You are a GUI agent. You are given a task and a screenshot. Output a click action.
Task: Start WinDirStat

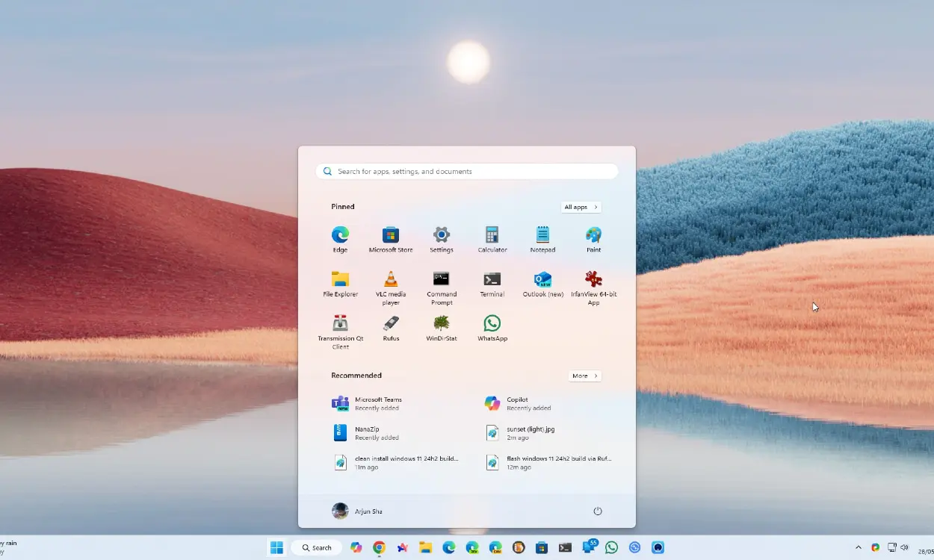(442, 329)
